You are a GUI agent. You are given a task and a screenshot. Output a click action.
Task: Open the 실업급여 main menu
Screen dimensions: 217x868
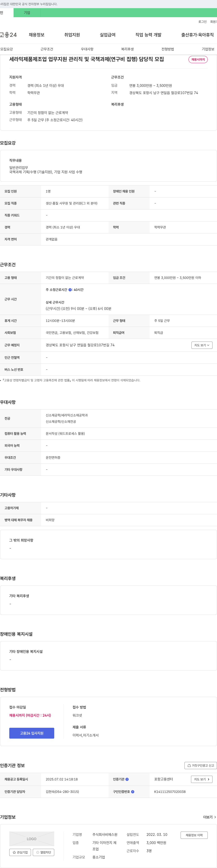[x=108, y=35]
